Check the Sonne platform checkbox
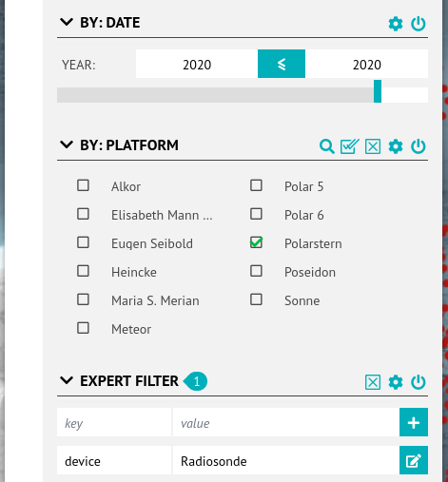This screenshot has height=482, width=448. (x=256, y=299)
